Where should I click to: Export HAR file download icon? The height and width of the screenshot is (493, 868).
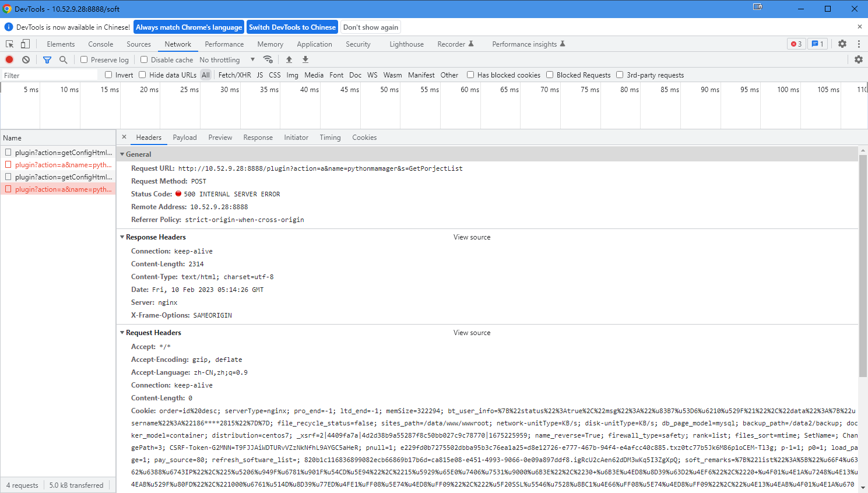click(305, 59)
